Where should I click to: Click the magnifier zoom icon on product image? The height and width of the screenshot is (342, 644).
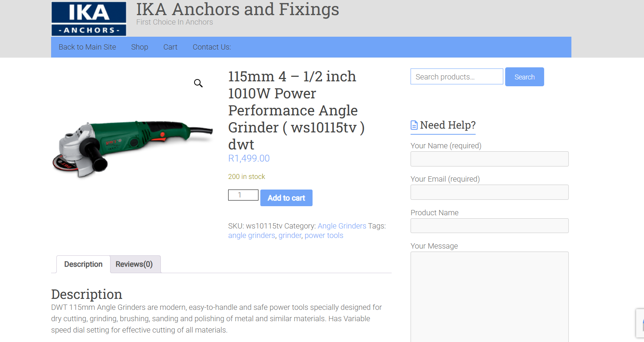[198, 83]
